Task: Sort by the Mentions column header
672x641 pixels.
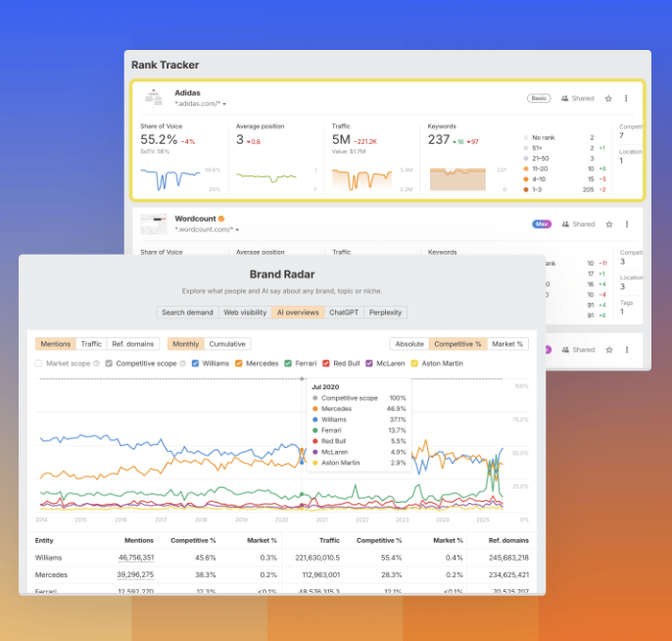Action: pos(139,540)
